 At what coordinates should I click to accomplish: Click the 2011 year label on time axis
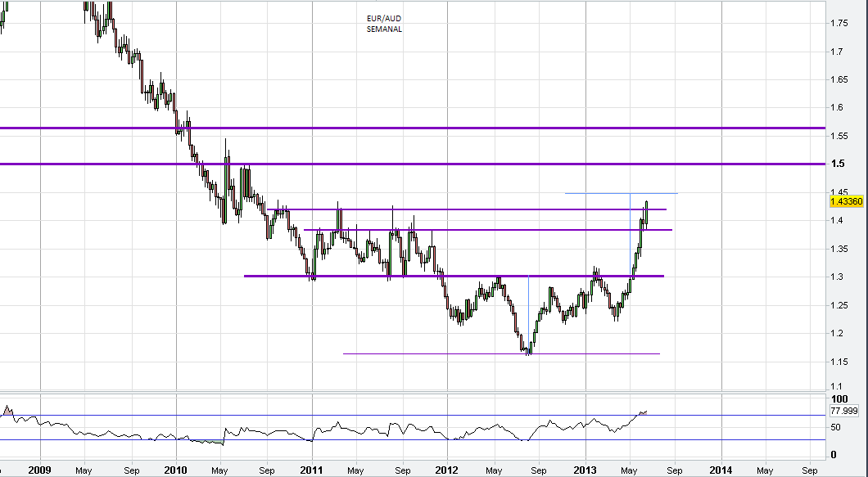point(312,471)
